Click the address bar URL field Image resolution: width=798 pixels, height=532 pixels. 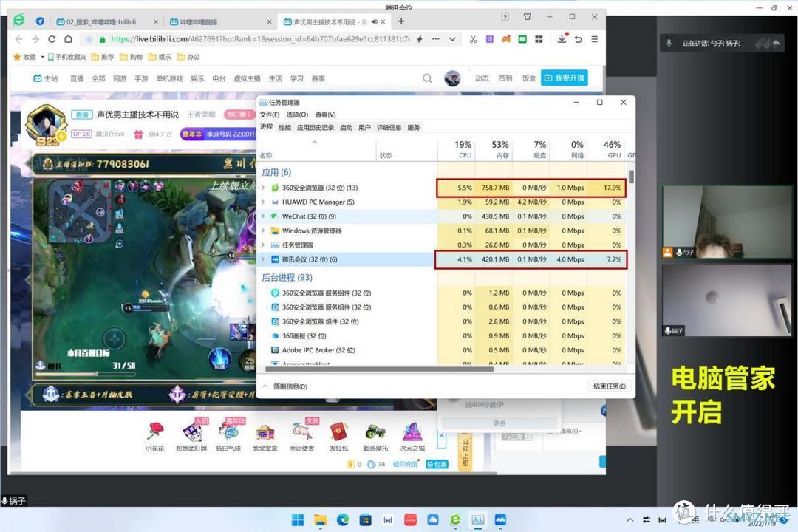(259, 39)
